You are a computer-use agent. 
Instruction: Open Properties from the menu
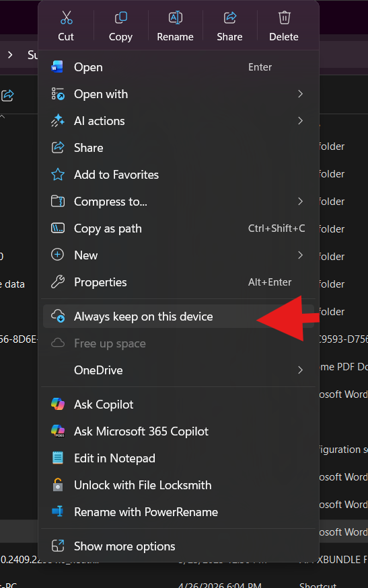click(178, 282)
